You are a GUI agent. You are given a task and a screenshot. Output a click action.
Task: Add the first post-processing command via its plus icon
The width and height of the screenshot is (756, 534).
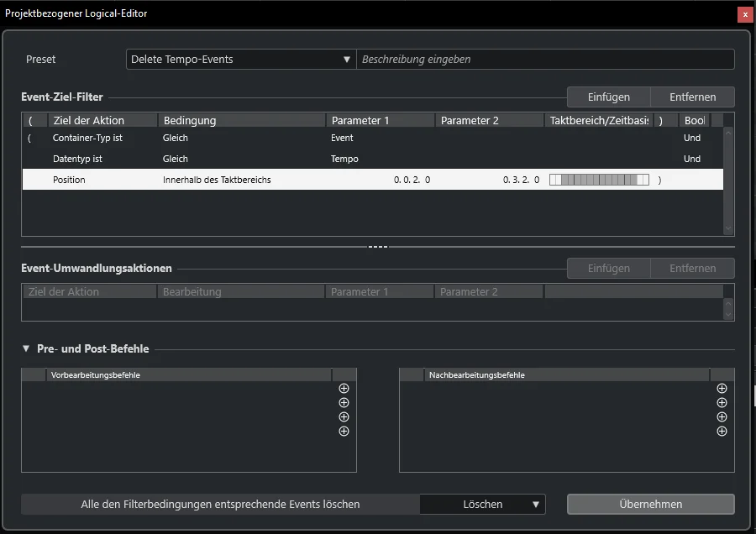[x=722, y=389]
